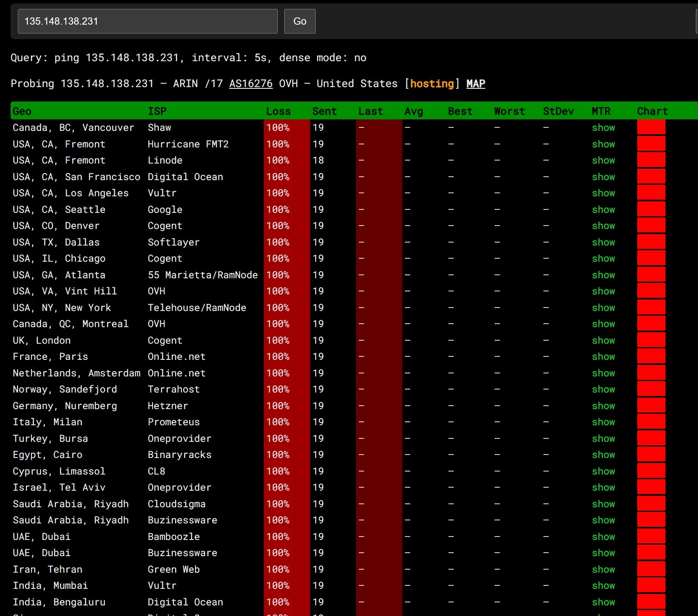Click the IP address input field
Screen dimensions: 698x616
(147, 21)
